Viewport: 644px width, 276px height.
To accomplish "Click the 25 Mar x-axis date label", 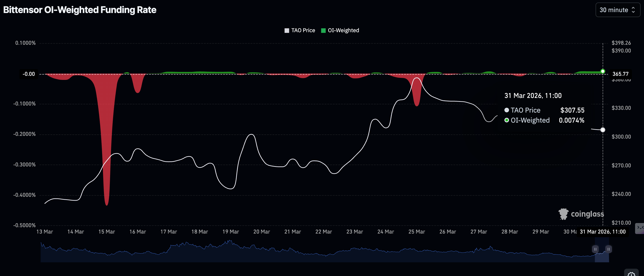I will pos(416,232).
